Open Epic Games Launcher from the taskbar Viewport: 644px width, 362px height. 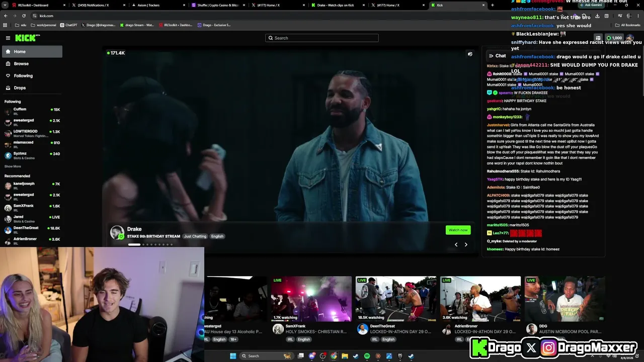click(x=400, y=356)
